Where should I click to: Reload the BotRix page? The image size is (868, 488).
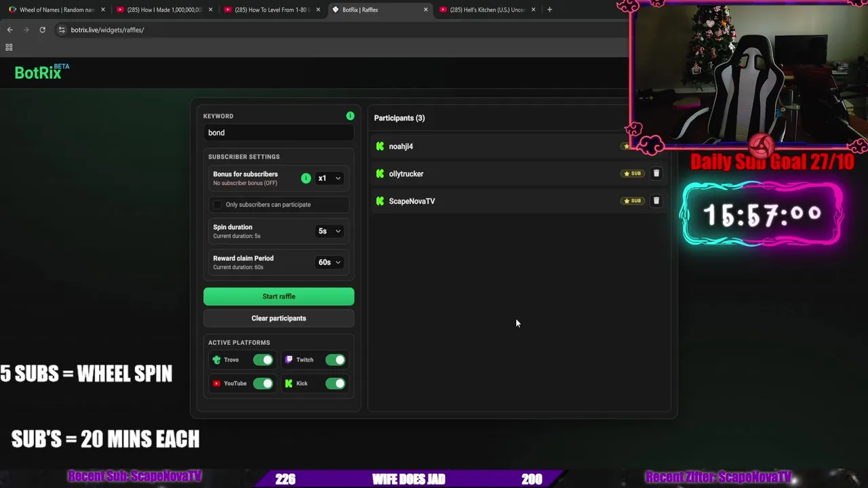[42, 30]
